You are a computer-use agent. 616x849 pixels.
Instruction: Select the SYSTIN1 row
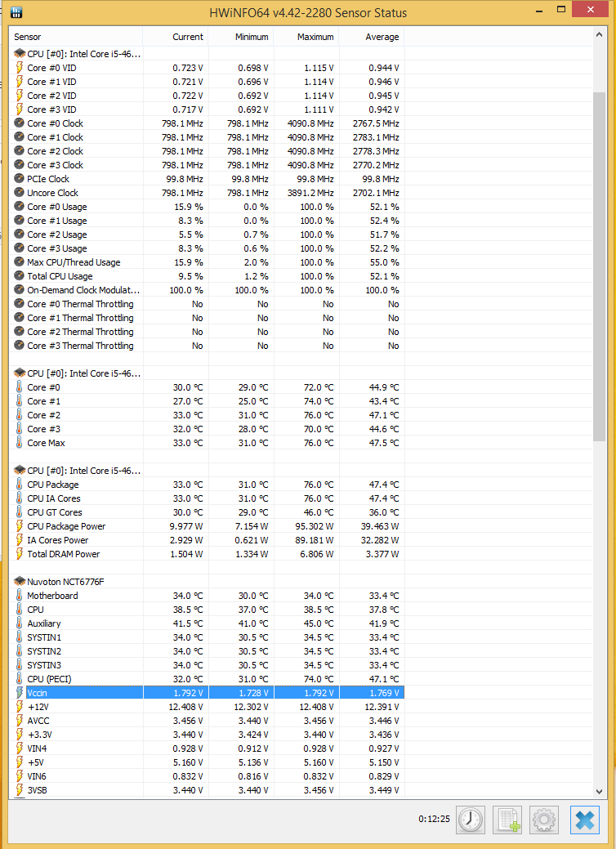207,637
